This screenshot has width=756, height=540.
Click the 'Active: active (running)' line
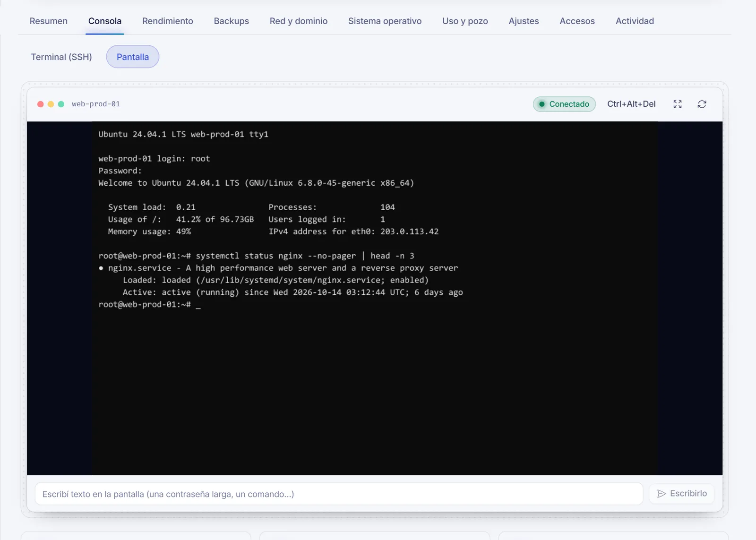coord(292,292)
